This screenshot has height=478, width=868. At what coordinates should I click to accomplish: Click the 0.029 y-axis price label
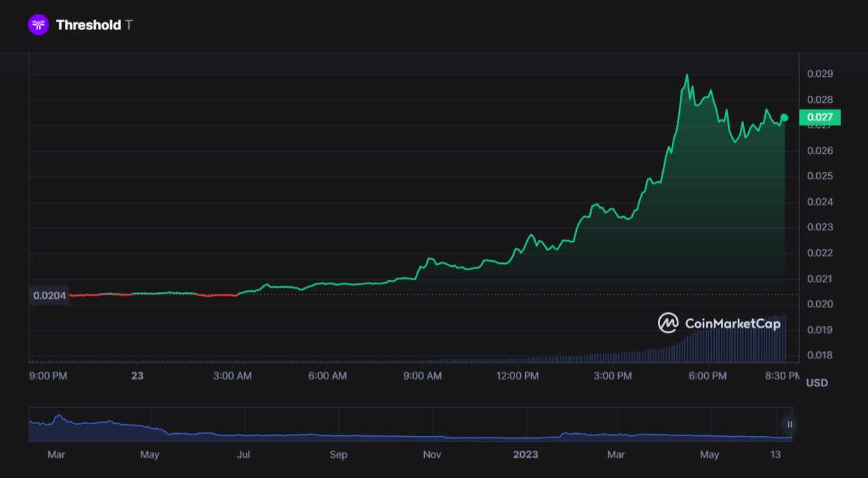click(820, 73)
